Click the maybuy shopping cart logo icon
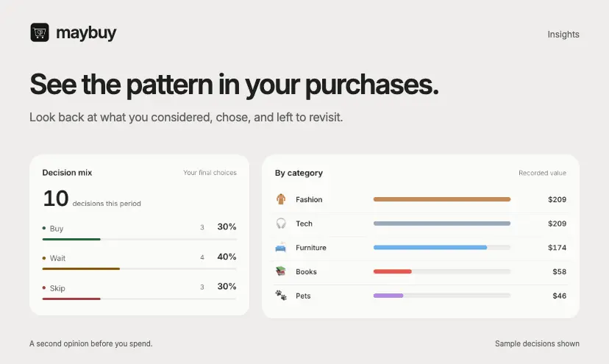 coord(40,32)
